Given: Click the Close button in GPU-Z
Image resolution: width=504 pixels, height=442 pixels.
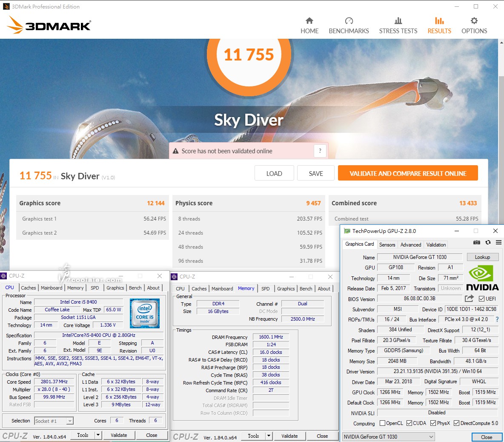Looking at the screenshot, I should click(487, 437).
